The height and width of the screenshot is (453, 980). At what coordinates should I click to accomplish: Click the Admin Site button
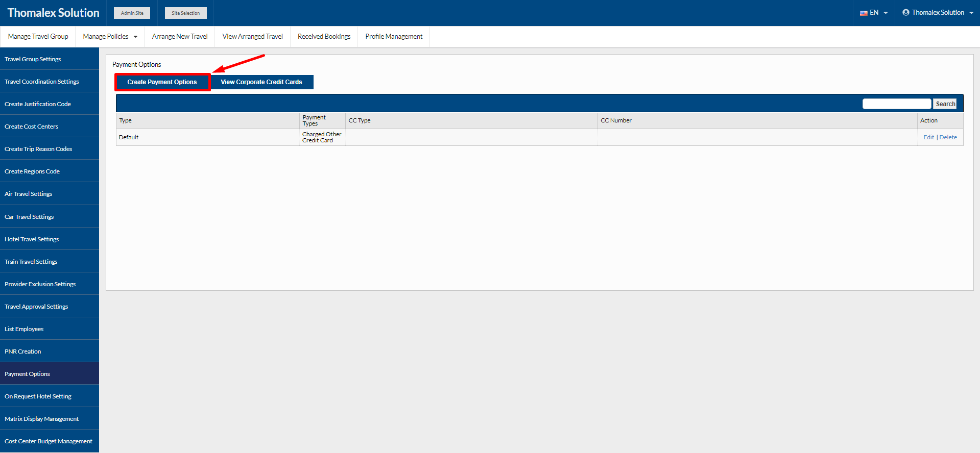point(132,13)
